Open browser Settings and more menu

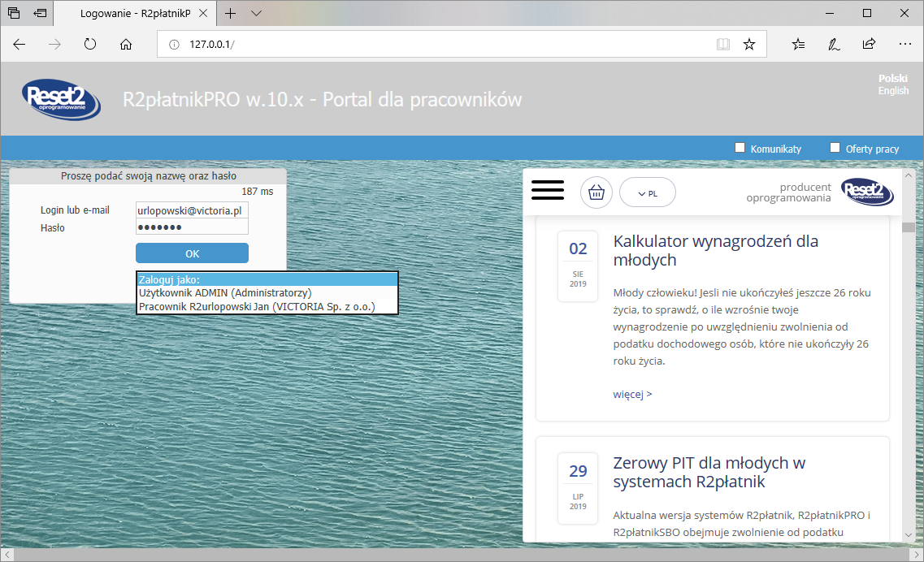coord(905,44)
